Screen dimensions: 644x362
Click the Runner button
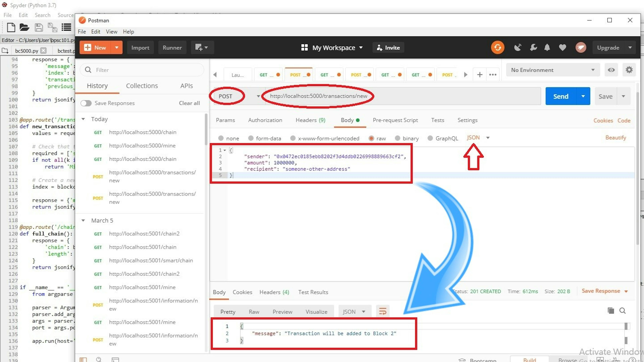[172, 47]
